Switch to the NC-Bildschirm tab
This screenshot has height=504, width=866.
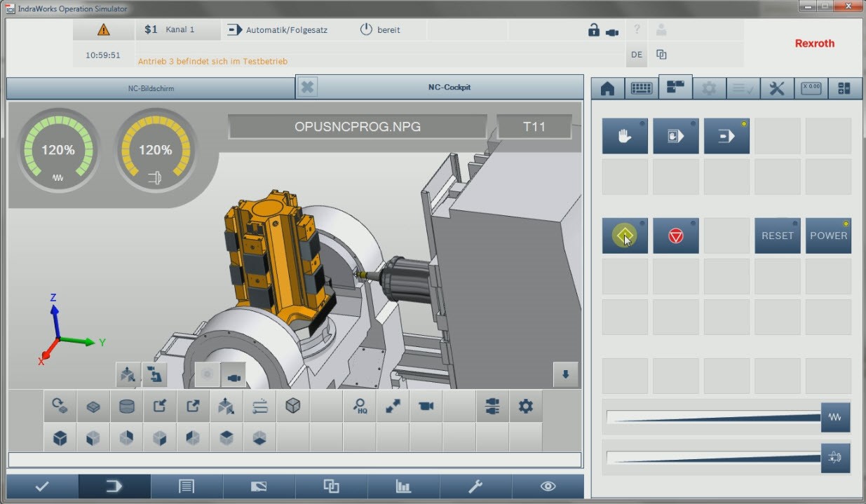click(x=151, y=88)
